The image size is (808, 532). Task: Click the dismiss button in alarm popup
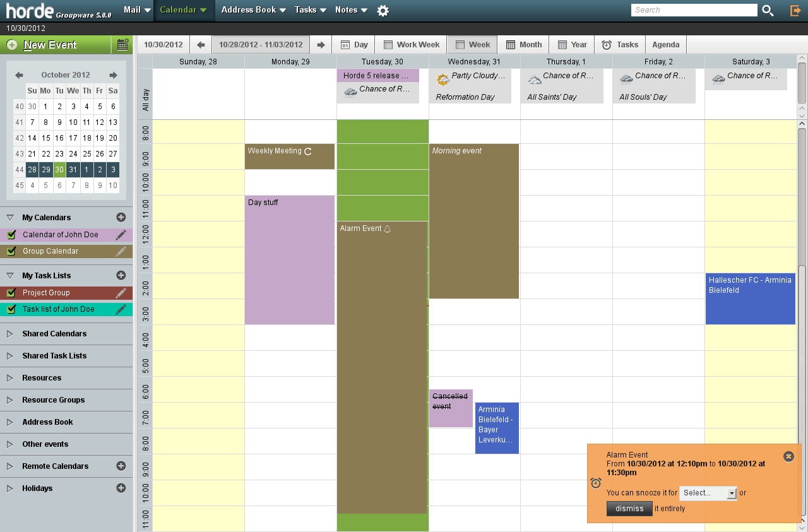[x=629, y=509]
